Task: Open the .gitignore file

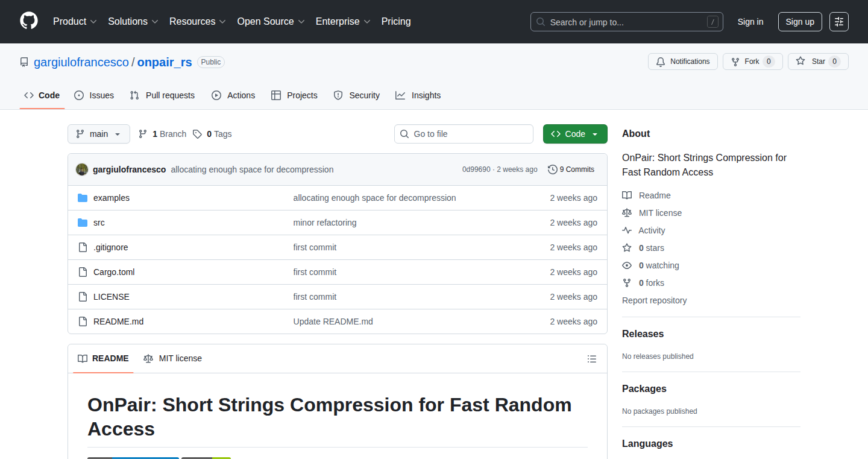Action: 111,247
